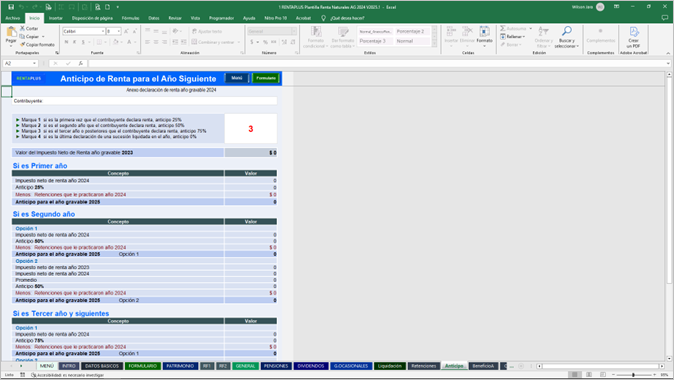Open the Archivo menu
674x380 pixels.
12,18
